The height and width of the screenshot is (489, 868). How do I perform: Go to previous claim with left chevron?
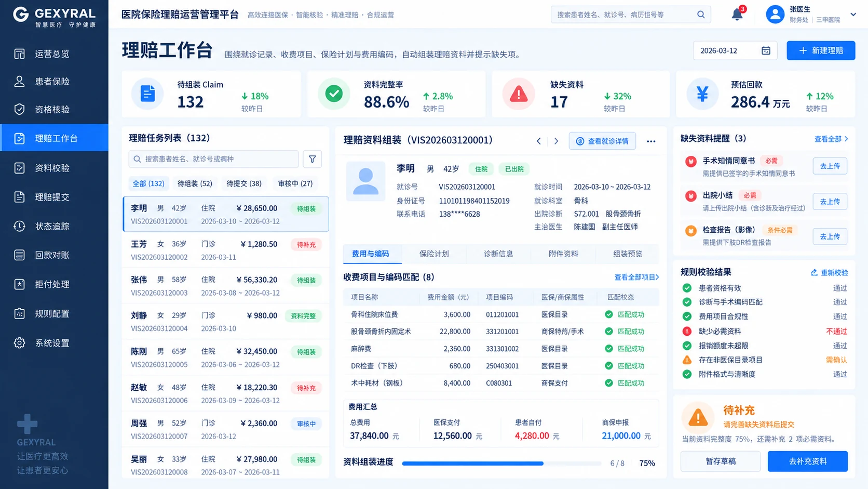click(x=539, y=141)
